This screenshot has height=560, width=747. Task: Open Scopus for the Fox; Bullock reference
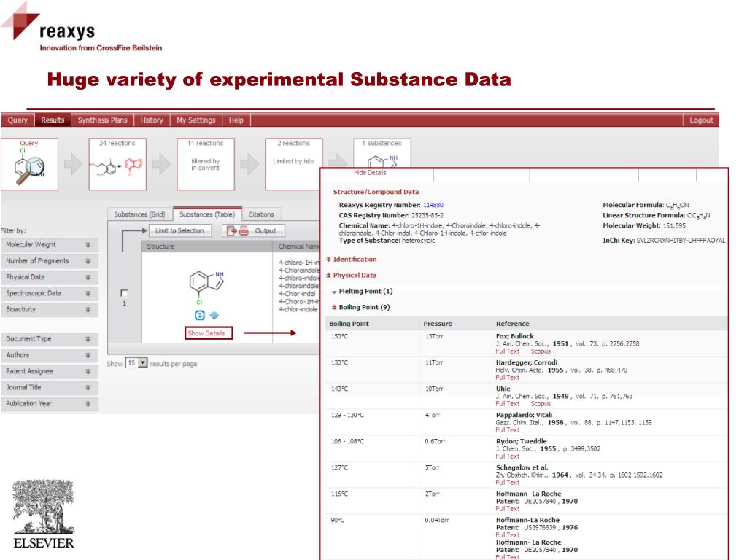click(541, 351)
